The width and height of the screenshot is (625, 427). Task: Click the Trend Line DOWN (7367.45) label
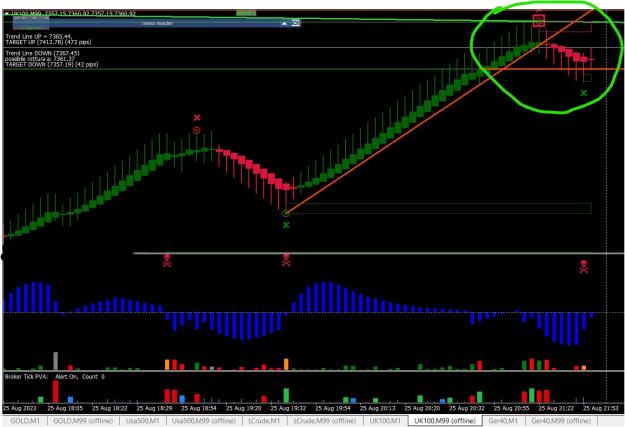click(42, 53)
